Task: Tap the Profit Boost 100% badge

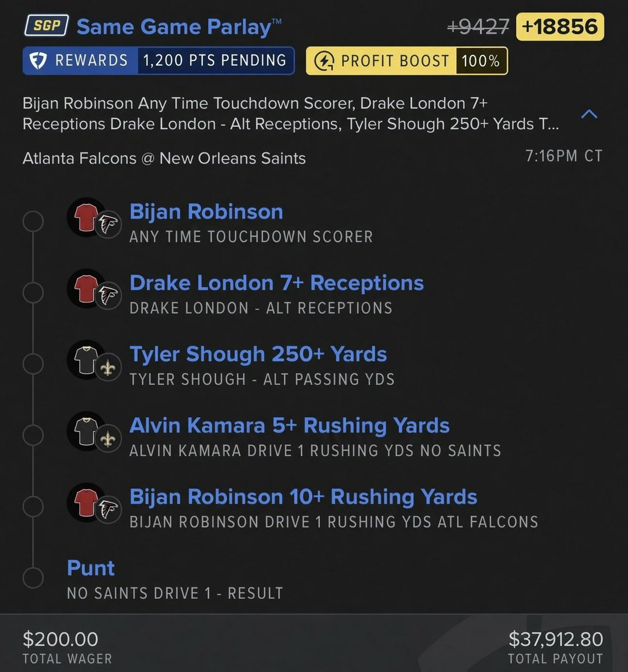Action: click(407, 61)
